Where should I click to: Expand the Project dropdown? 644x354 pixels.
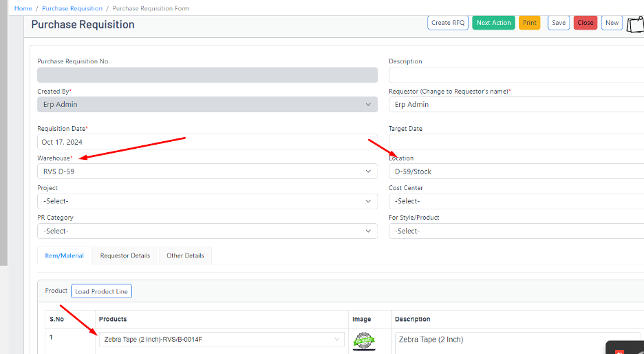[206, 201]
